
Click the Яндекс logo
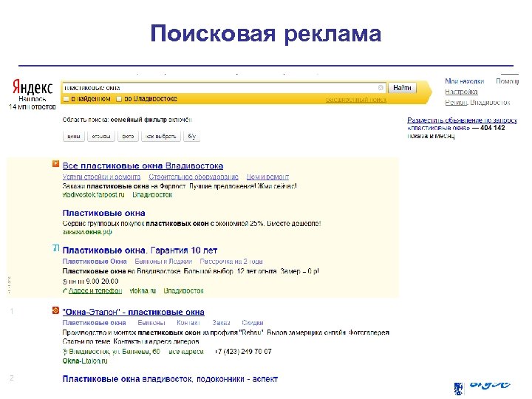point(33,87)
